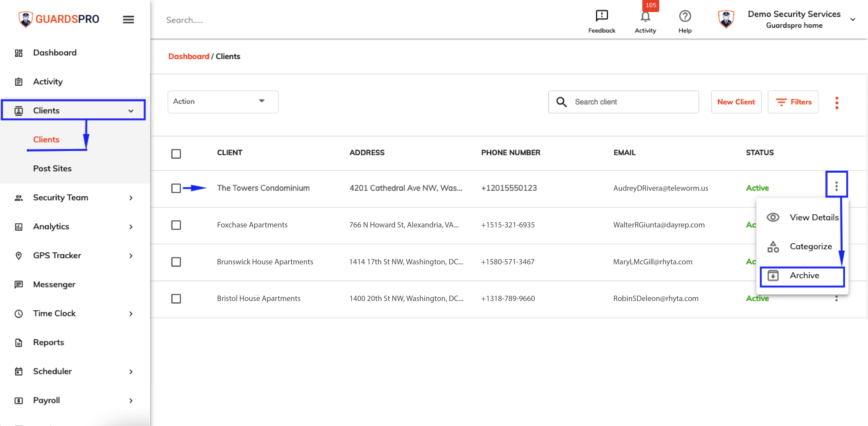Collapse the Clients sidebar section chevron

click(131, 111)
